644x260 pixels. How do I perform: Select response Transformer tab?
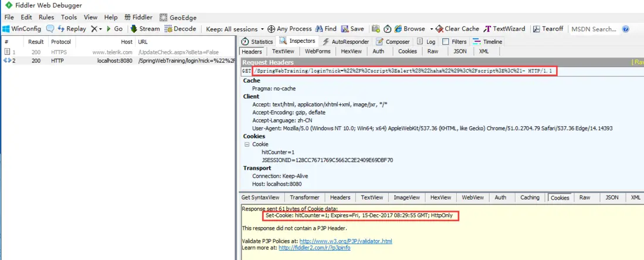[304, 197]
